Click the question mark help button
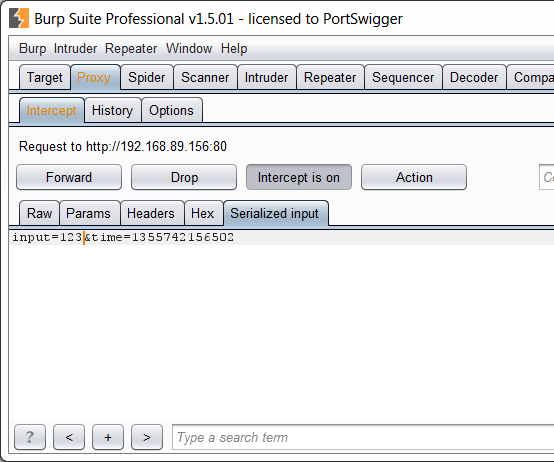 click(x=30, y=437)
